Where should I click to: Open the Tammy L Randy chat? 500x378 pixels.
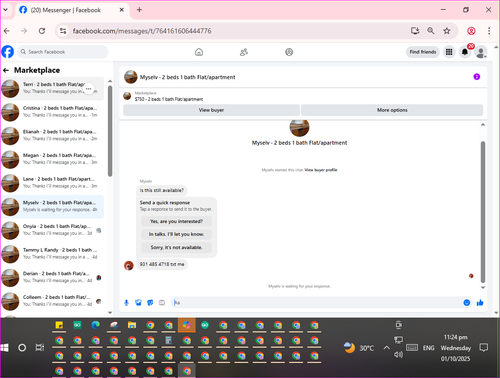[x=52, y=254]
